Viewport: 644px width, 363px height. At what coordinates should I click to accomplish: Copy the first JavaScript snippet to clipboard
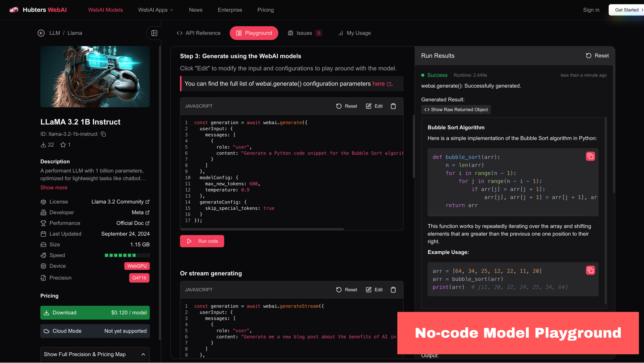pyautogui.click(x=393, y=106)
